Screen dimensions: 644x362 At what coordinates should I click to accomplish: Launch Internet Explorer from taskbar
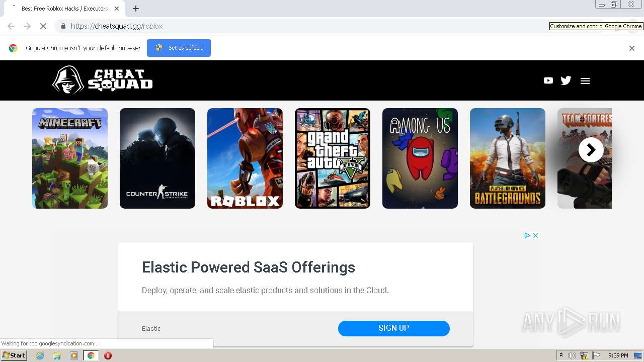[40, 355]
